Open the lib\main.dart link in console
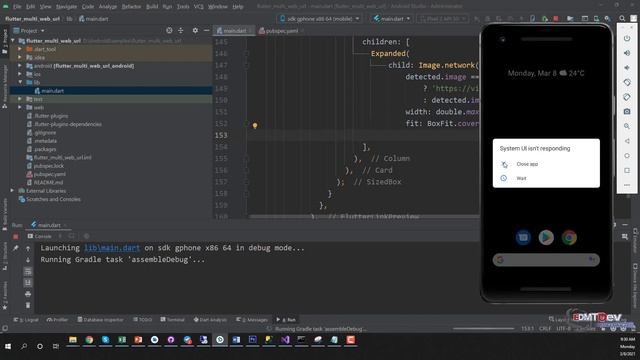The height and width of the screenshot is (360, 640). 112,248
